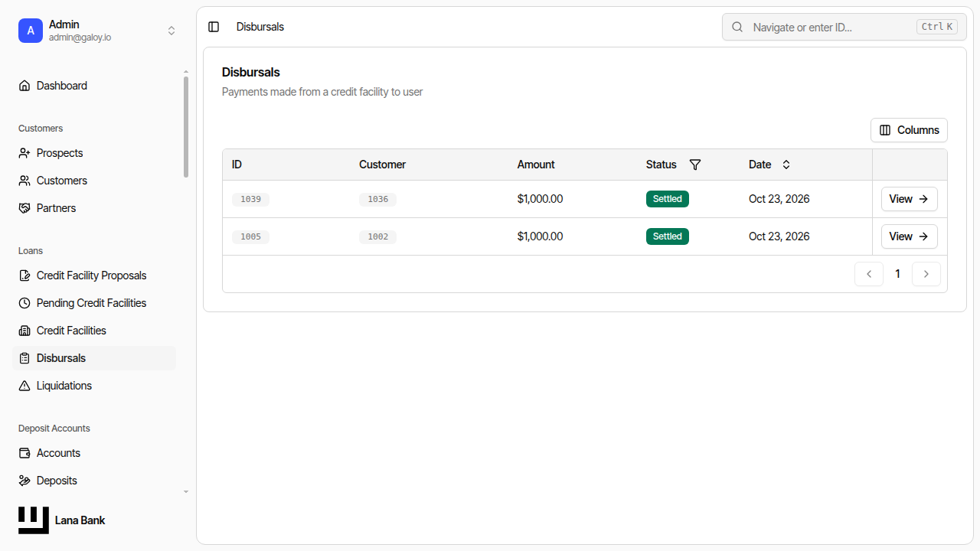This screenshot has width=980, height=551.
Task: Sort by the Date column arrows icon
Action: (786, 165)
